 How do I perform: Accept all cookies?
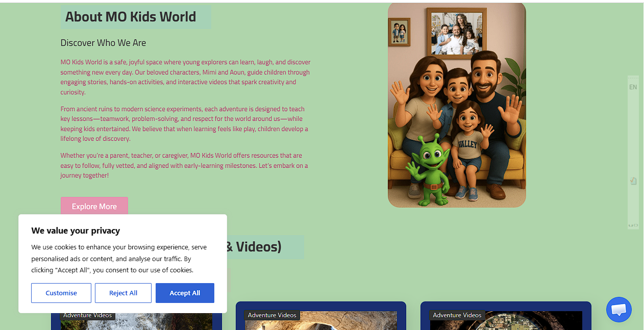tap(185, 293)
